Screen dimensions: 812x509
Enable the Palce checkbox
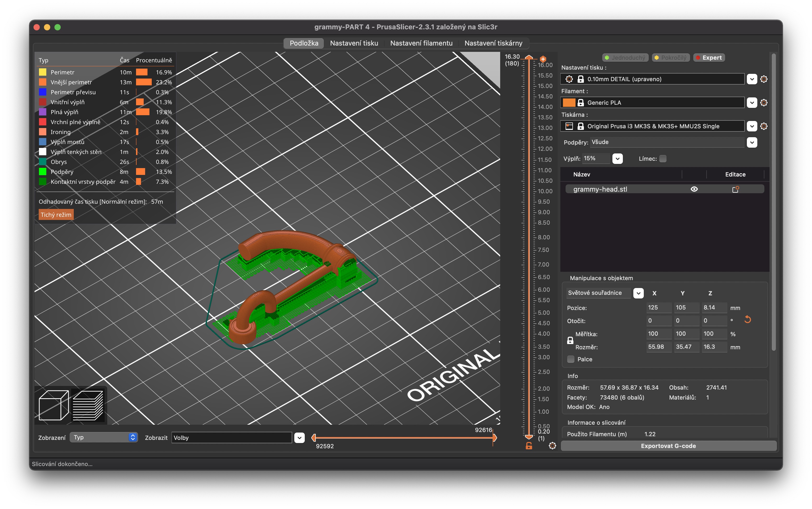click(x=571, y=359)
